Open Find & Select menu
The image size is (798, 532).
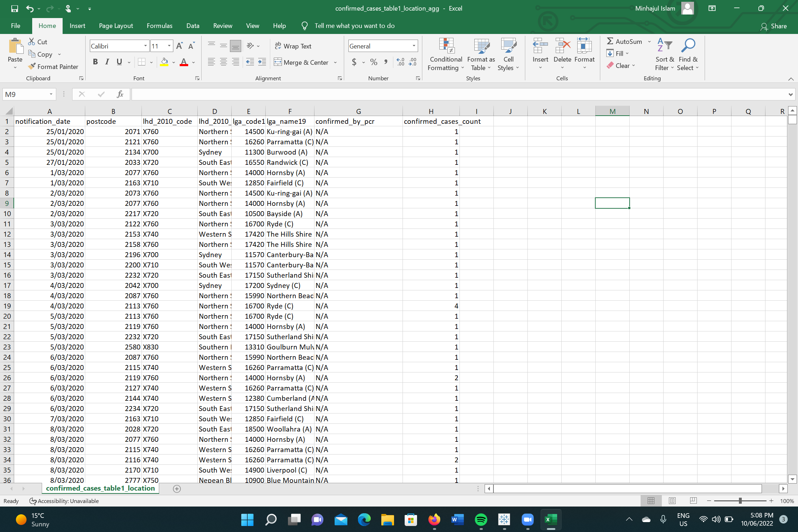coord(688,54)
